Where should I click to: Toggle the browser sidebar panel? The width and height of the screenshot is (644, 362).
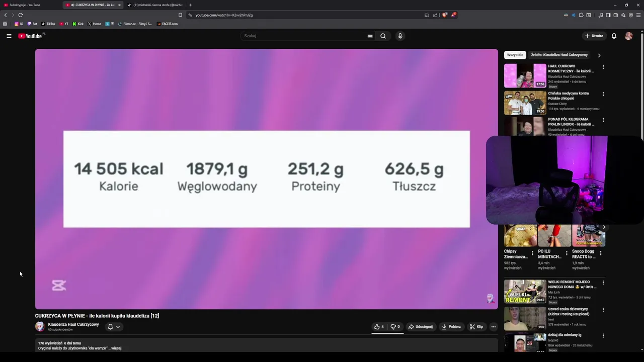[x=608, y=15]
